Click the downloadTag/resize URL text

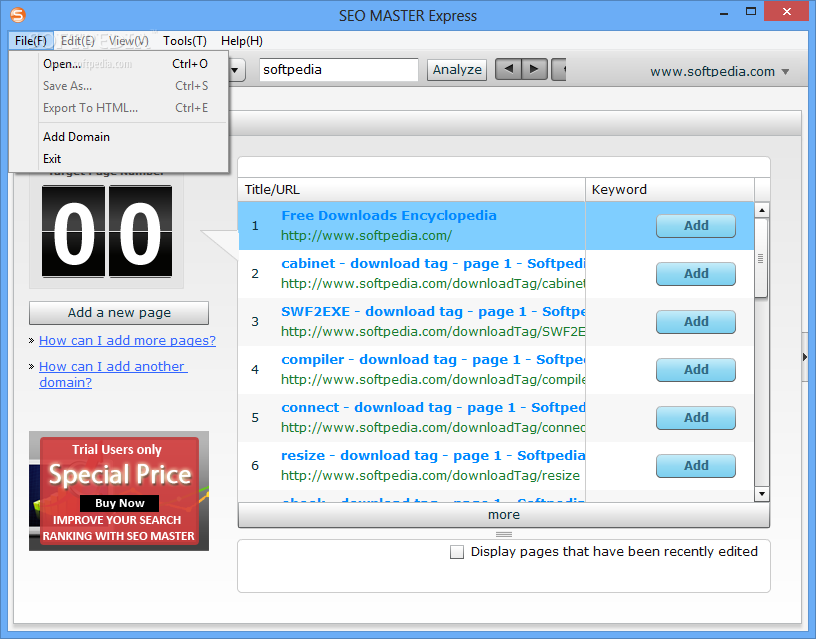(430, 476)
